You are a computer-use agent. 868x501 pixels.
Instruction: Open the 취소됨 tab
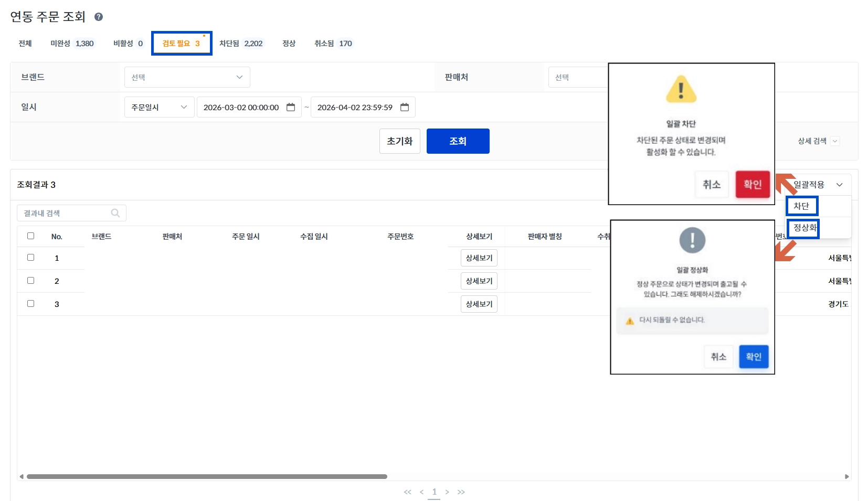(333, 44)
